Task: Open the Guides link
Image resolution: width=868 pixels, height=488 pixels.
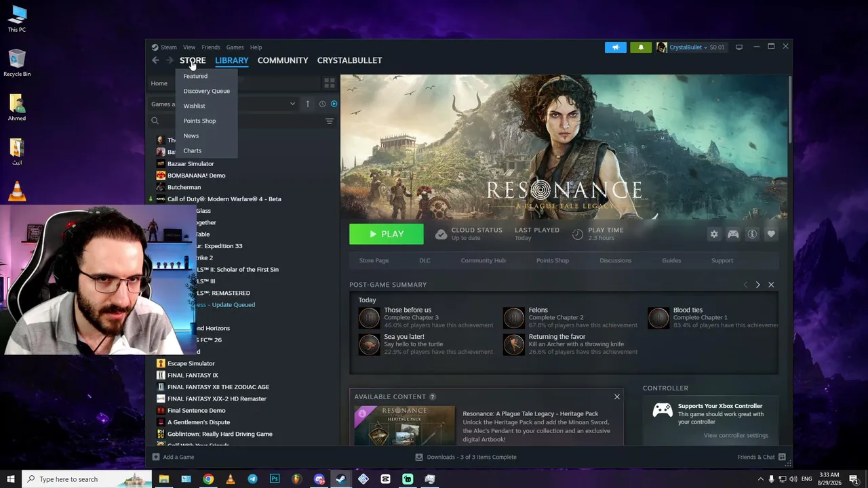Action: point(671,260)
